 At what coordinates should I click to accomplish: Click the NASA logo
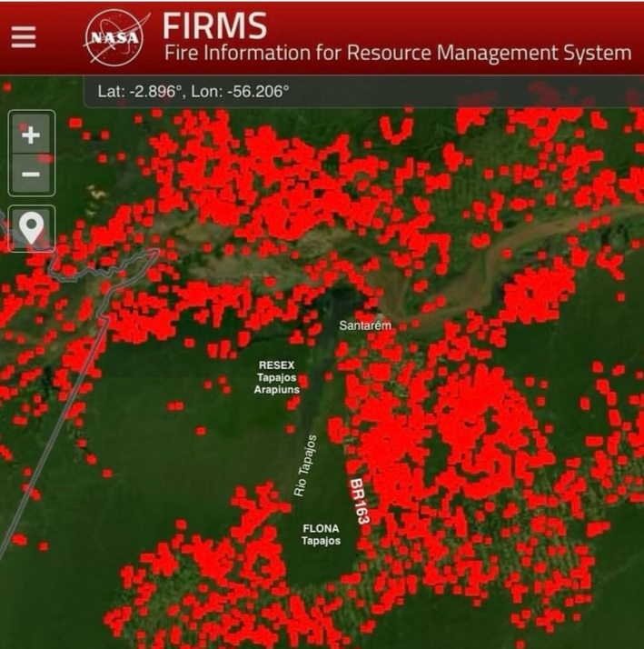pos(114,36)
